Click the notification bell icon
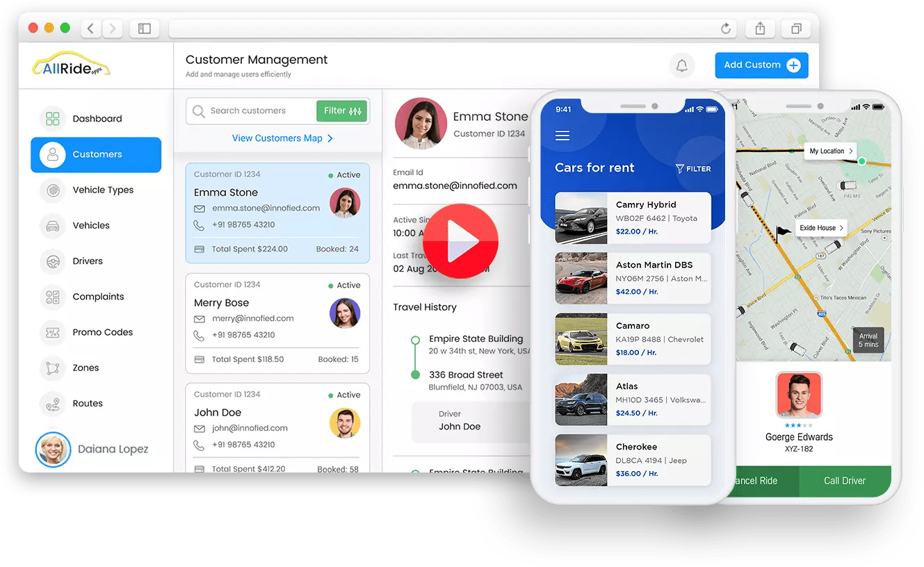The width and height of the screenshot is (924, 567). tap(682, 65)
